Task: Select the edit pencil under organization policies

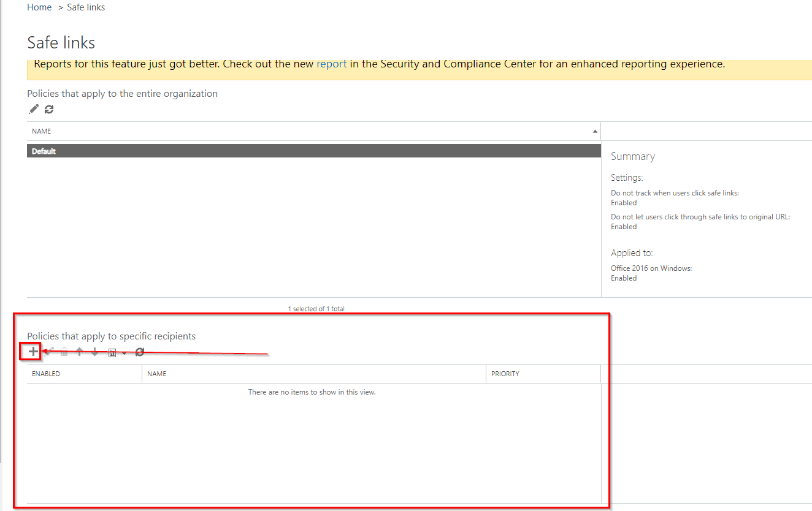Action: (x=33, y=109)
